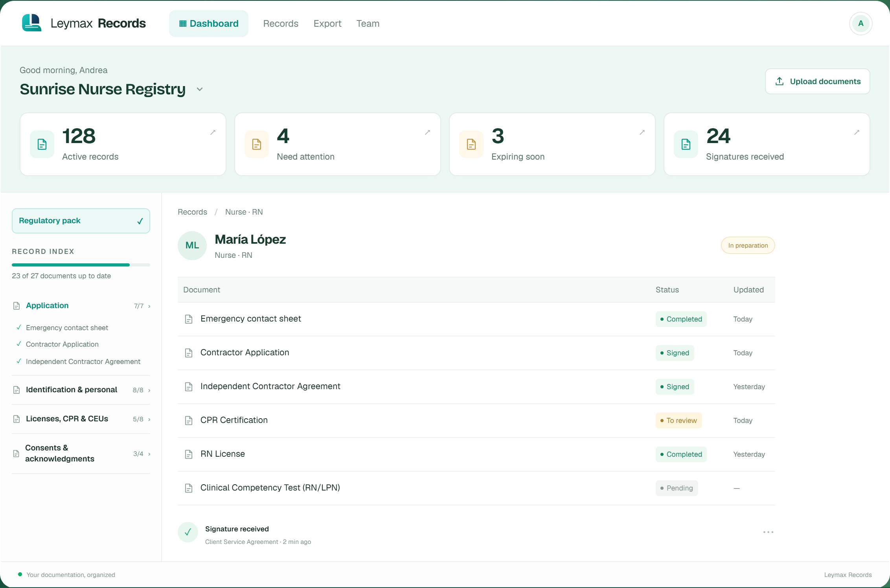Click the Need attention document icon

coord(257,144)
